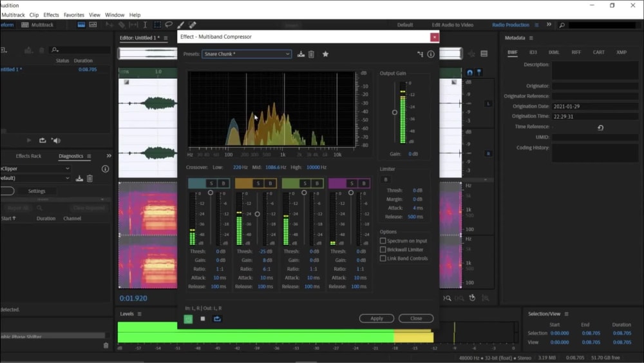Bypass the orange mid band

[x=270, y=183]
